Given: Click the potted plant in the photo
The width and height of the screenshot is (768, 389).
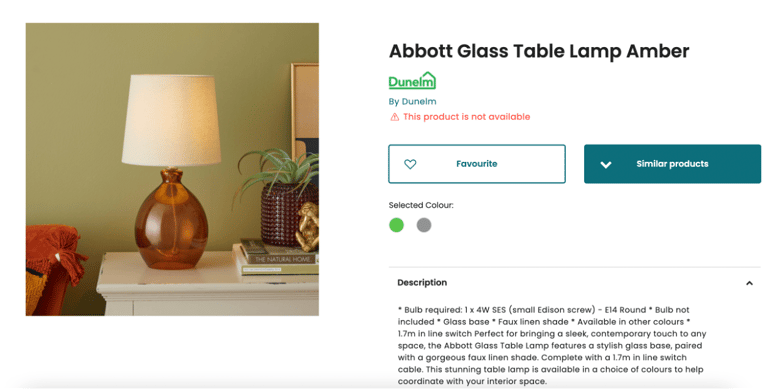Looking at the screenshot, I should click(282, 196).
